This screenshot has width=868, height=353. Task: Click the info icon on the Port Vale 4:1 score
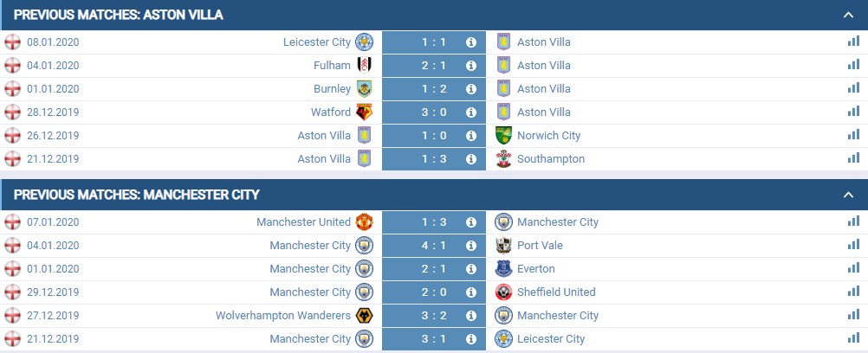coord(471,246)
